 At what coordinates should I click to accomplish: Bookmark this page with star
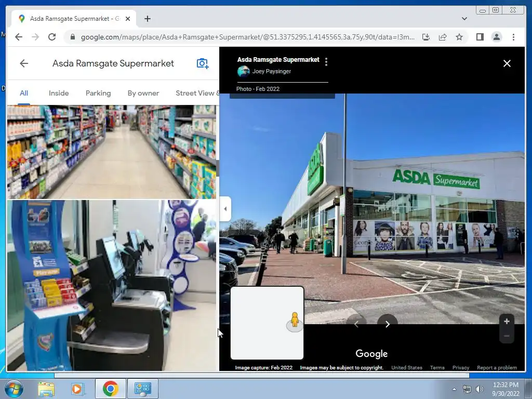pyautogui.click(x=459, y=37)
